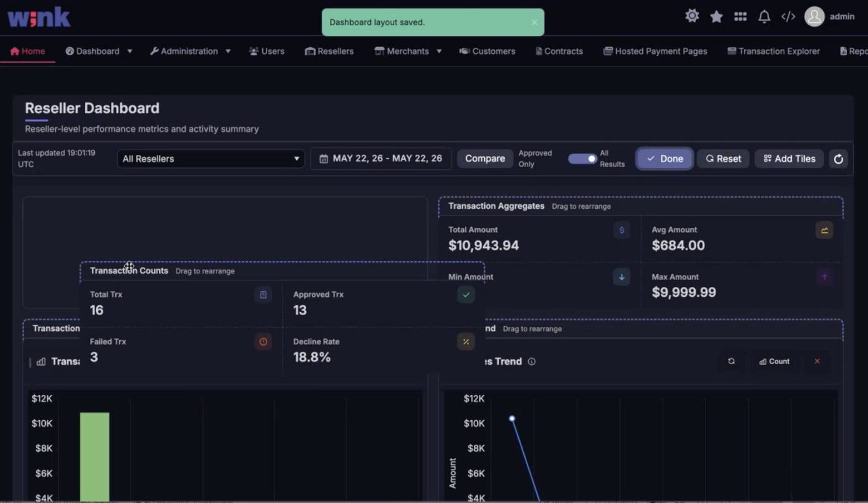This screenshot has width=868, height=503.
Task: Toggle Approved Only / All Results switch
Action: 582,159
